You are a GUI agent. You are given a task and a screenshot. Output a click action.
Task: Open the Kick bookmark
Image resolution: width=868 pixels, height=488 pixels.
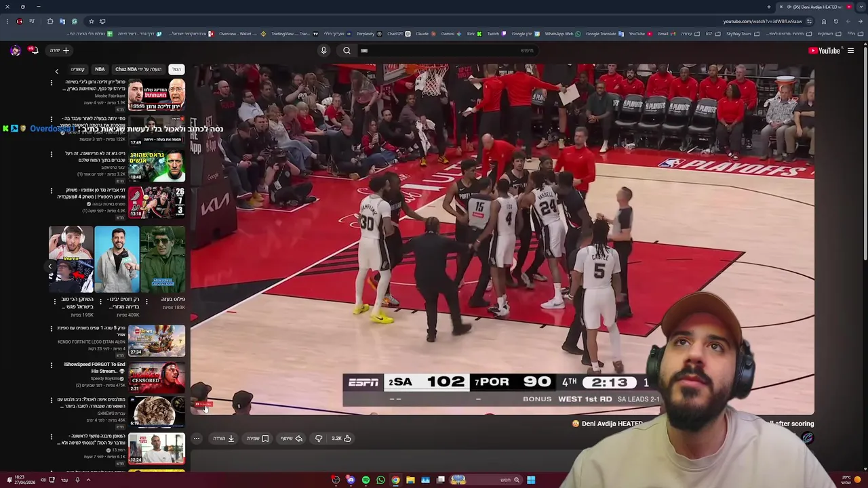pyautogui.click(x=473, y=34)
